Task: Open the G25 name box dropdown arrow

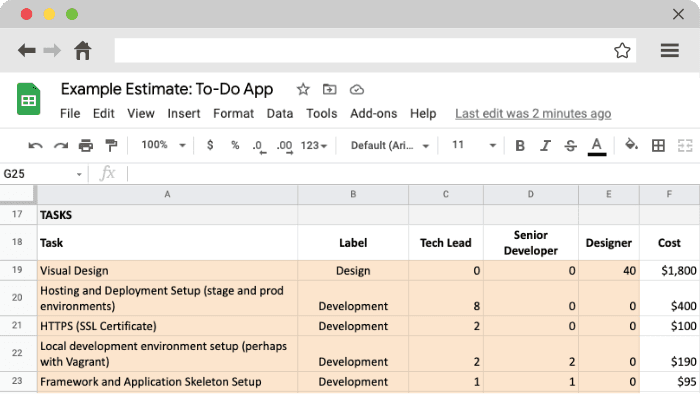Action: coord(79,174)
